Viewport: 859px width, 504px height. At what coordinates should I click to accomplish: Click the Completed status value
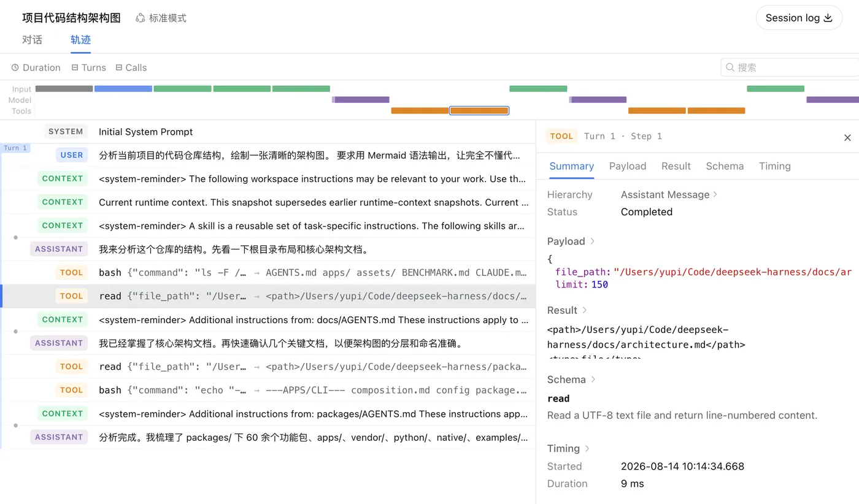pyautogui.click(x=647, y=212)
